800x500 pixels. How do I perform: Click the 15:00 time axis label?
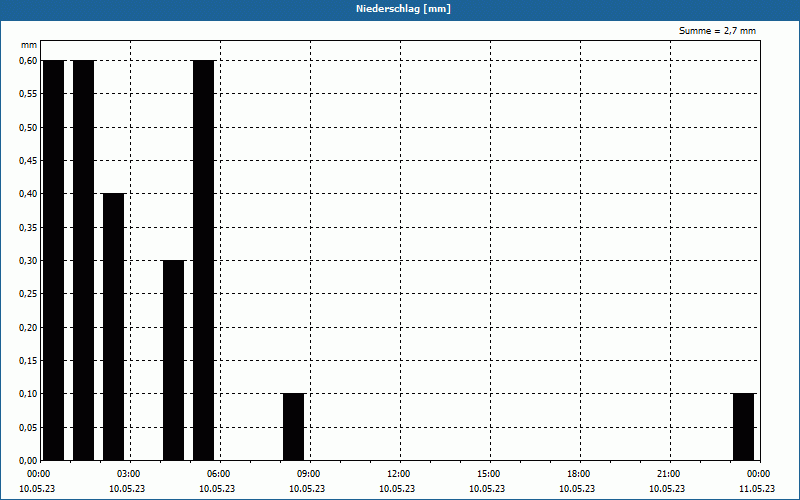coord(490,474)
